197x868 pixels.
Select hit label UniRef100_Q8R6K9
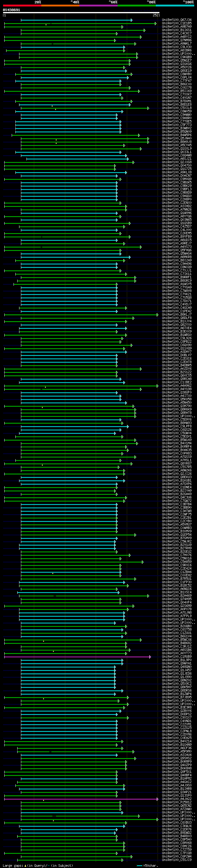click(177, 410)
